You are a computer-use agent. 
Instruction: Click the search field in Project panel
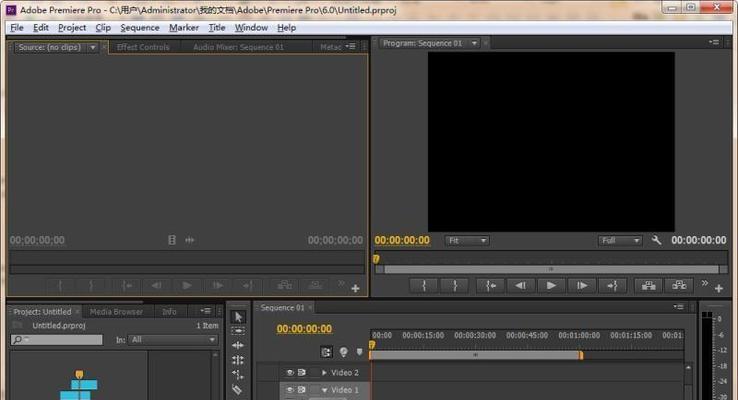56,339
